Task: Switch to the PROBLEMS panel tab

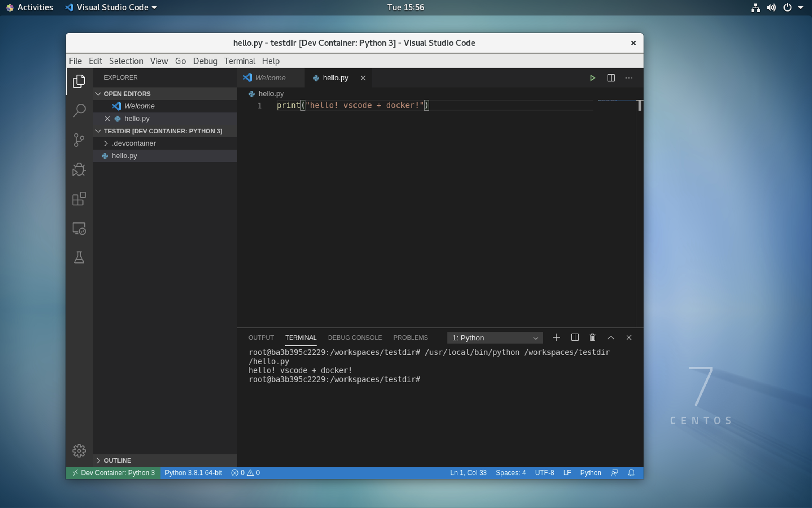Action: (410, 337)
